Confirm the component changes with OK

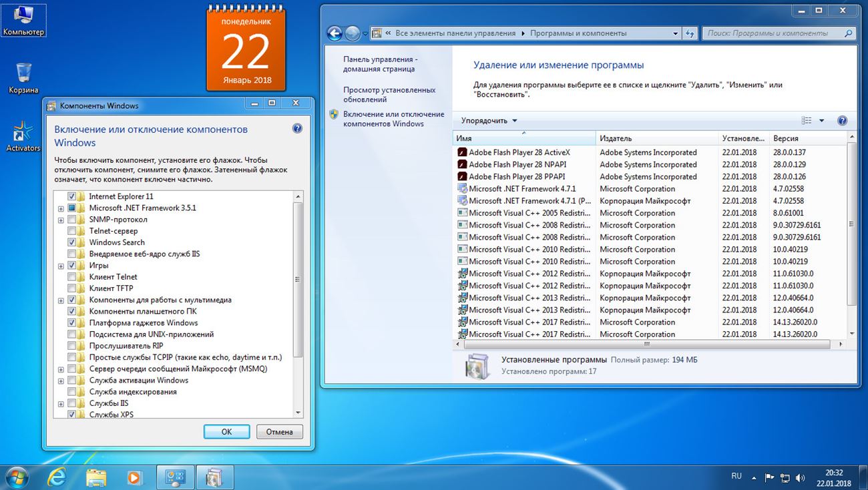226,432
